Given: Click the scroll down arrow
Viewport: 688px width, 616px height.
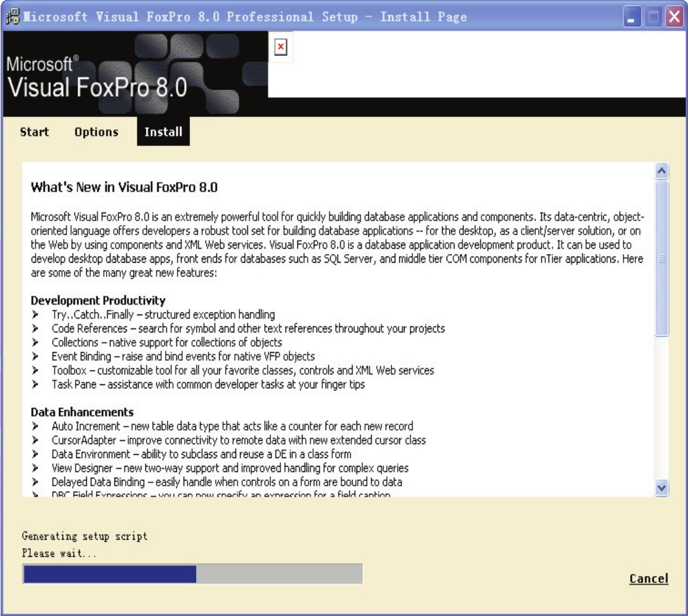Looking at the screenshot, I should [x=662, y=488].
